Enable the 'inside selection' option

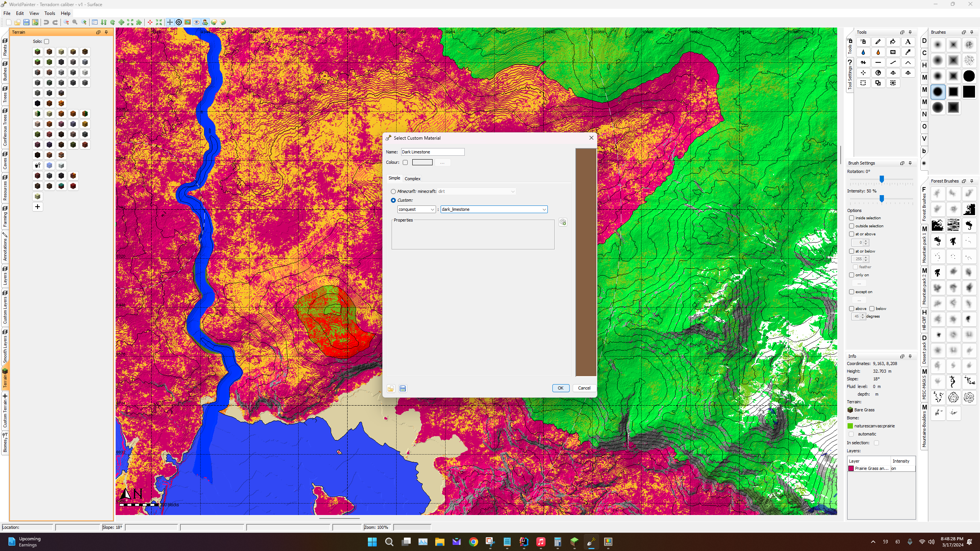(x=851, y=218)
